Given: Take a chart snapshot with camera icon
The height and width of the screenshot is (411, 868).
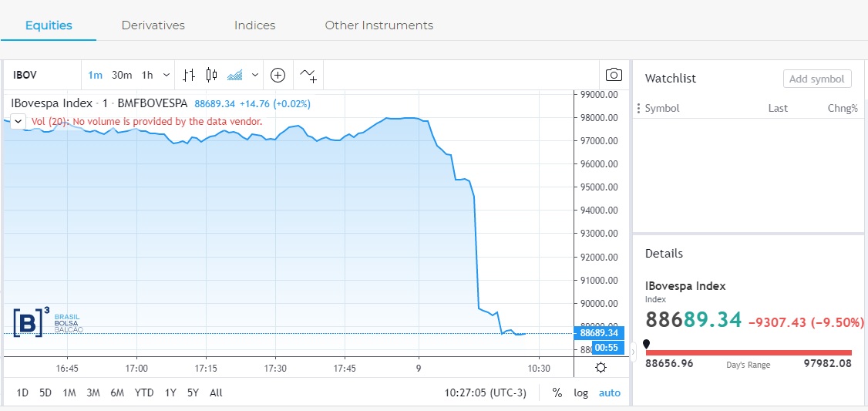Looking at the screenshot, I should pyautogui.click(x=614, y=75).
